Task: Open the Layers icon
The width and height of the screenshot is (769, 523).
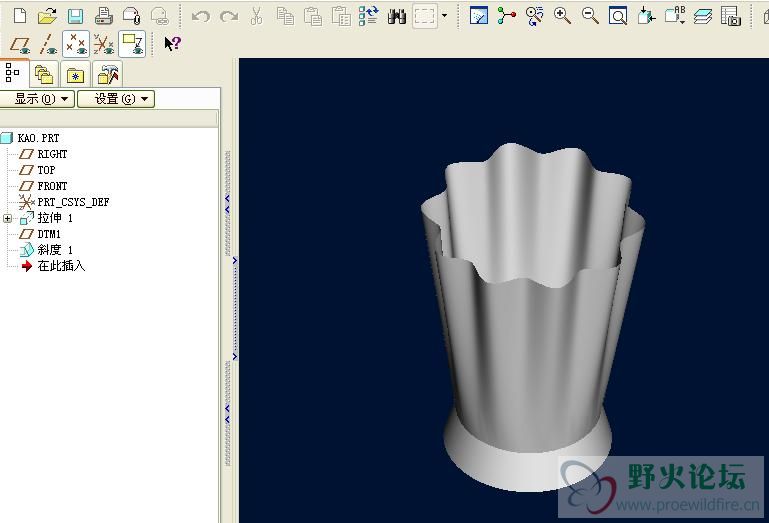Action: [703, 16]
